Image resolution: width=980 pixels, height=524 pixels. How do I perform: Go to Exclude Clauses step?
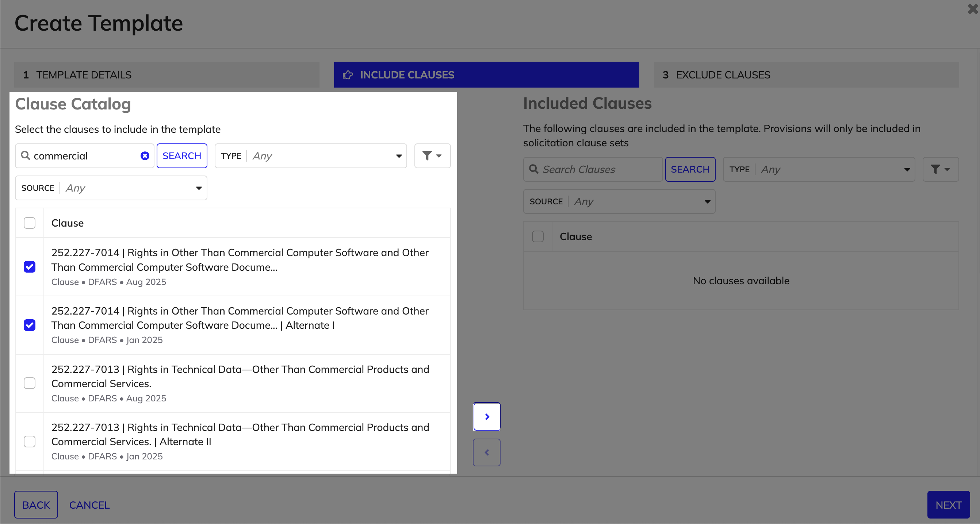coord(806,75)
